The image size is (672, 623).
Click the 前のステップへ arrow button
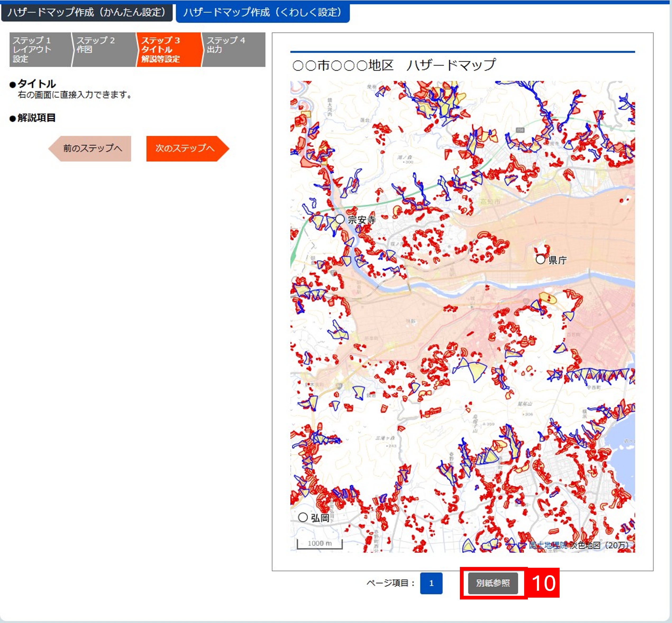[x=90, y=148]
